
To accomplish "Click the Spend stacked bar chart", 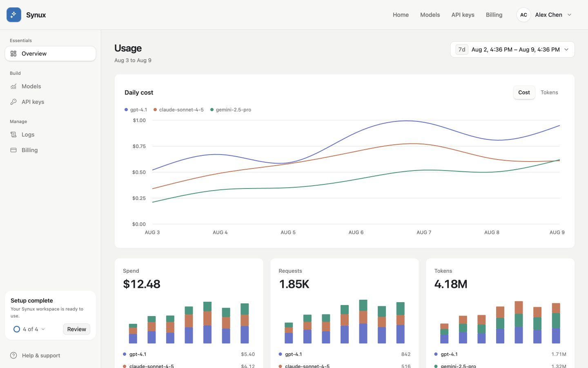I will [189, 322].
